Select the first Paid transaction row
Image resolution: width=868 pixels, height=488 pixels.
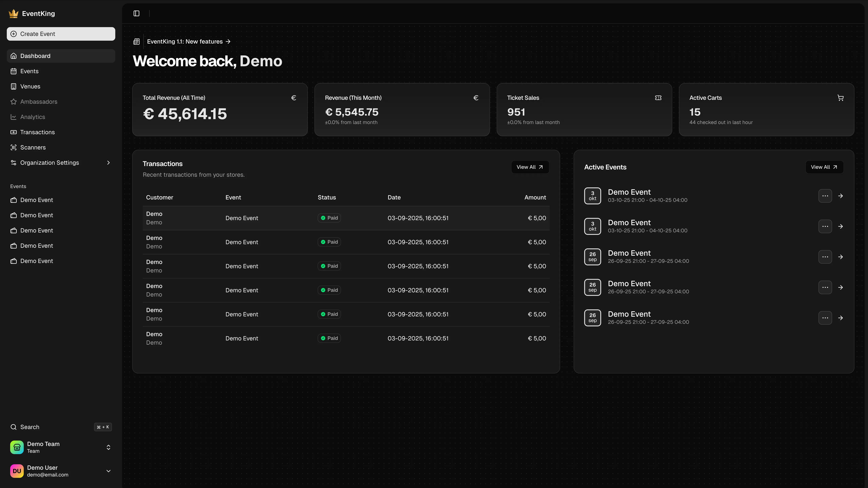click(346, 218)
